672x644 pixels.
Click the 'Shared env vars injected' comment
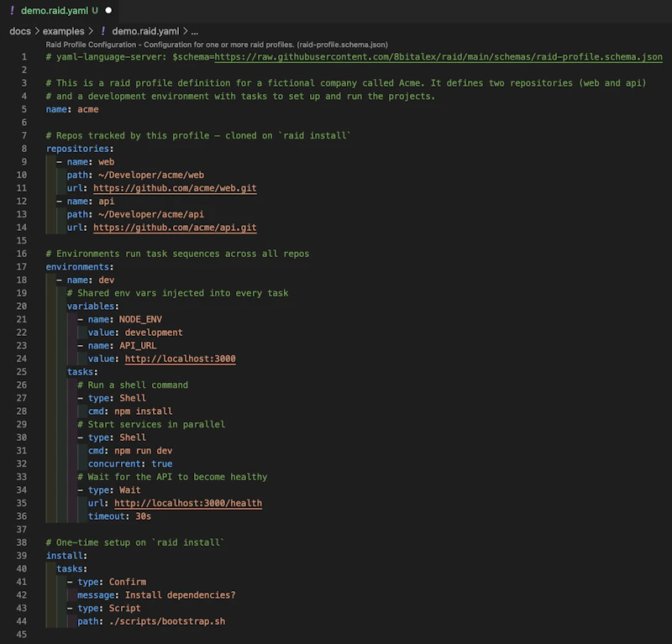tap(177, 293)
